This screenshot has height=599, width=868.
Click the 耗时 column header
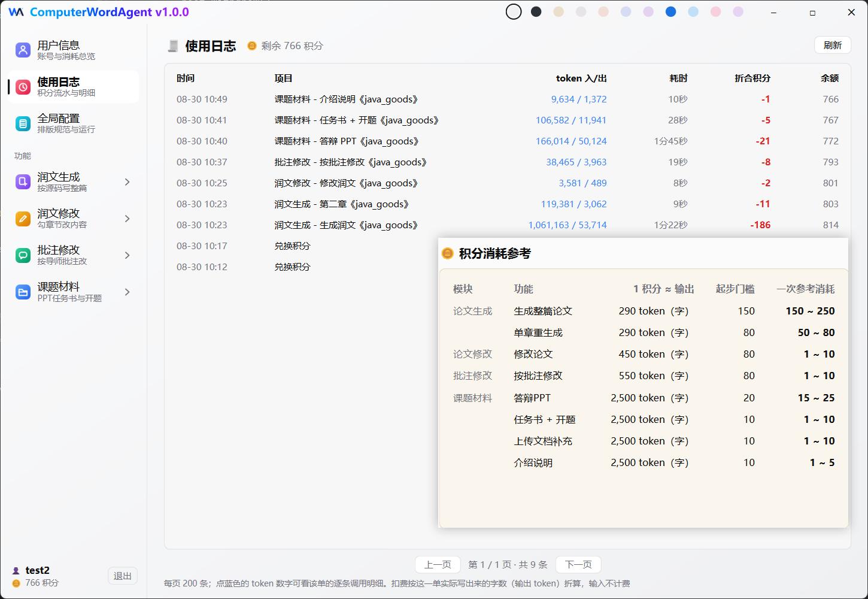(x=678, y=78)
